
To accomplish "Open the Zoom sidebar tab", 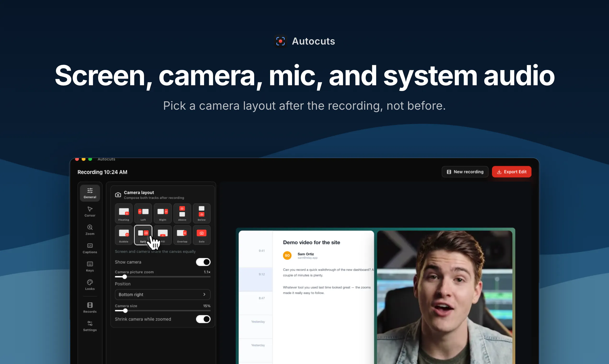I will pyautogui.click(x=90, y=230).
